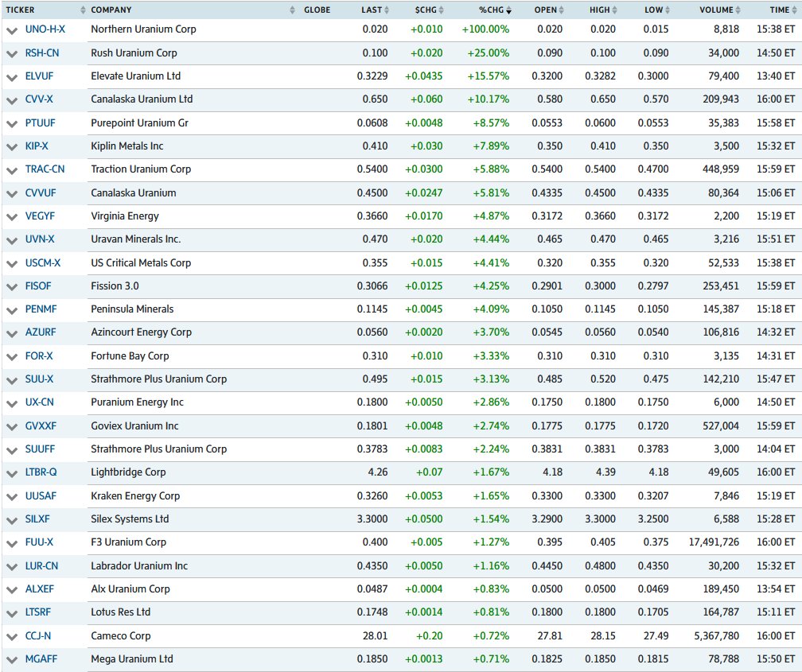This screenshot has width=802, height=672.
Task: Open the PTUUF ticker link
Action: click(40, 122)
